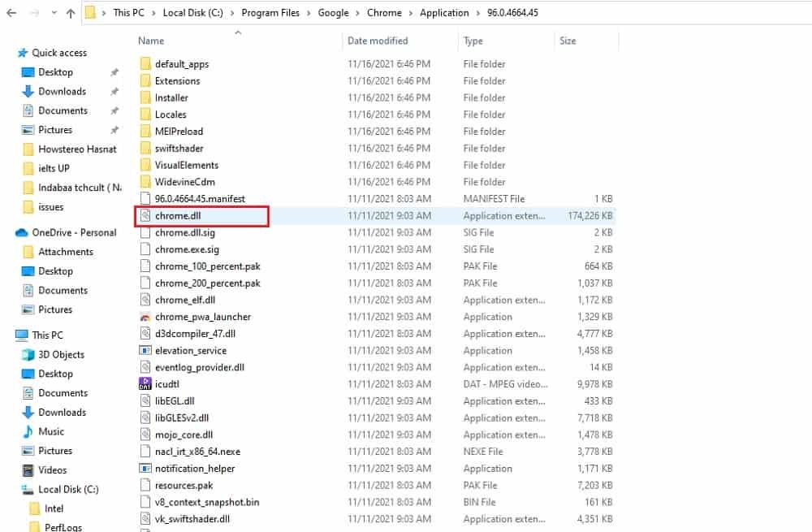Open Attachments folder under OneDrive
This screenshot has width=812, height=532.
[66, 252]
